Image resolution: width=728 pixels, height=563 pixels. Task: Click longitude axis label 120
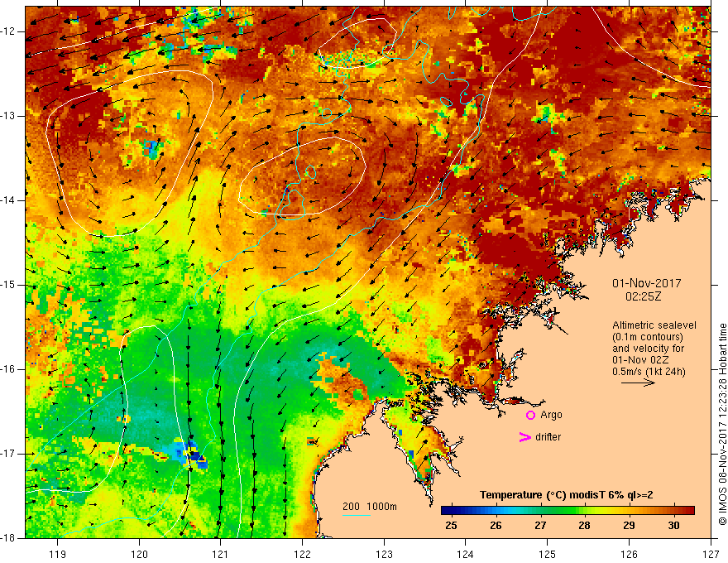(x=139, y=554)
